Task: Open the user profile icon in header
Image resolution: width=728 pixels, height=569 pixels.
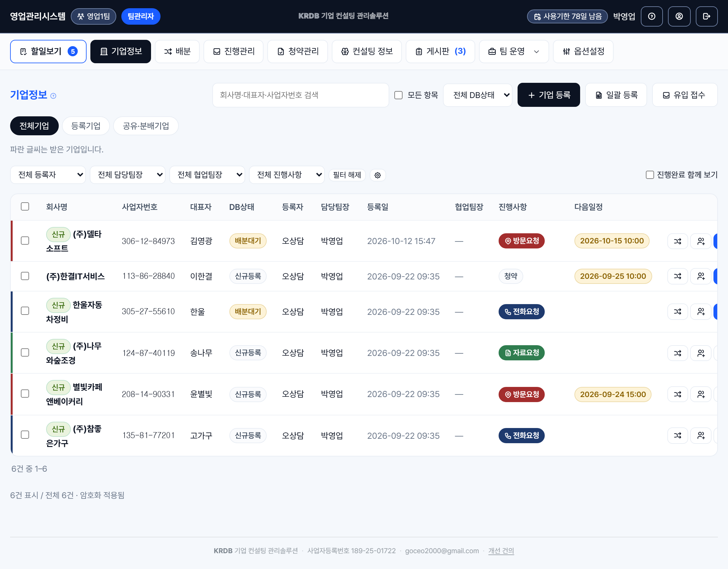Action: click(679, 16)
